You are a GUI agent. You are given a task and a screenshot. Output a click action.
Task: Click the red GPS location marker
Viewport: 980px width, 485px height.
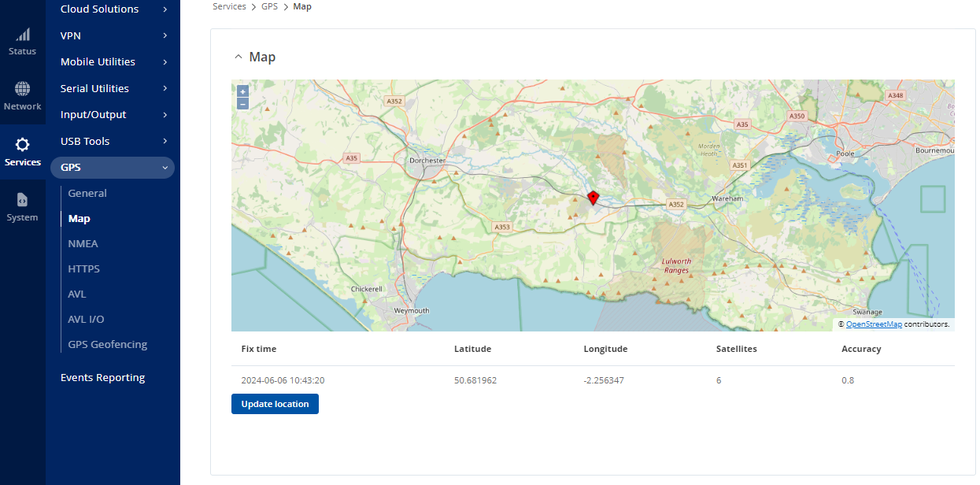coord(593,198)
